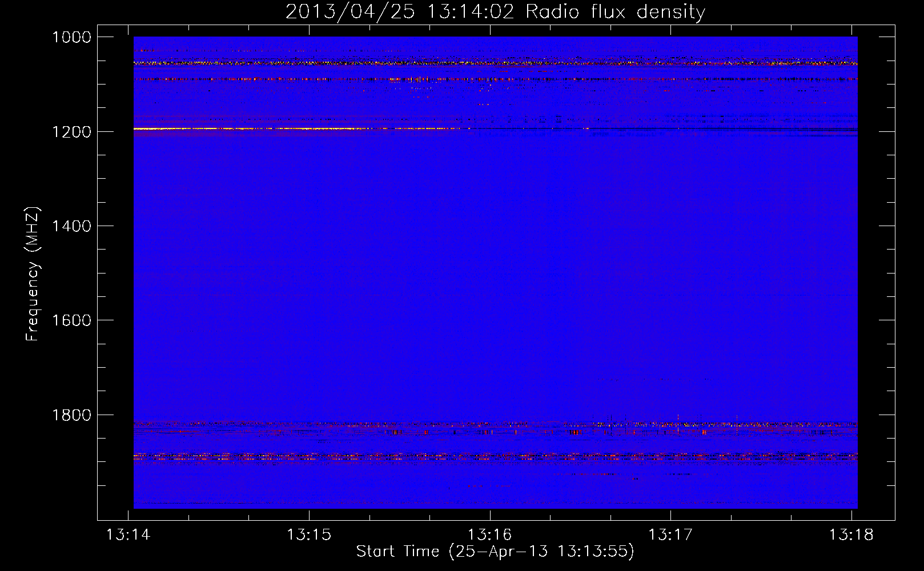Click the 13:18 time tick label
This screenshot has height=571, width=924.
pos(851,534)
